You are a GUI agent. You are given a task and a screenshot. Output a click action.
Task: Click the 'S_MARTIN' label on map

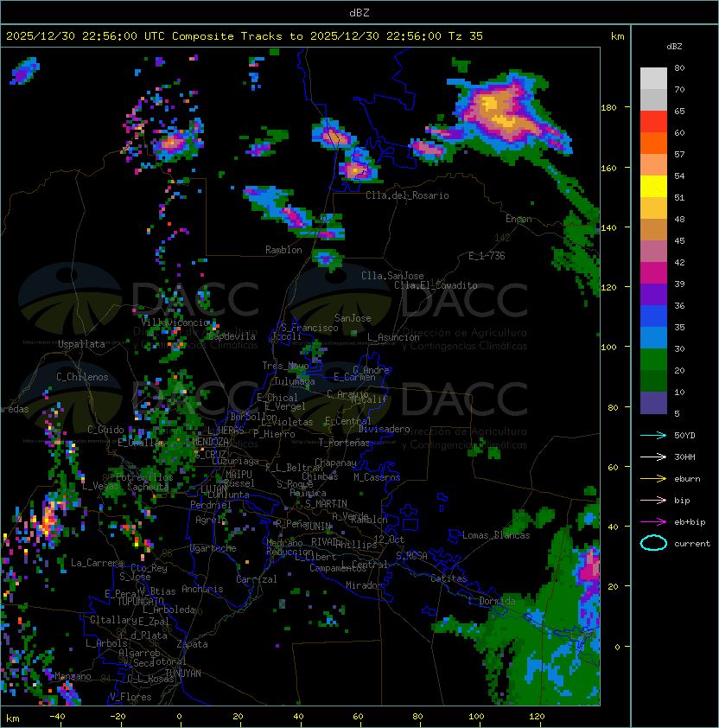[x=326, y=504]
